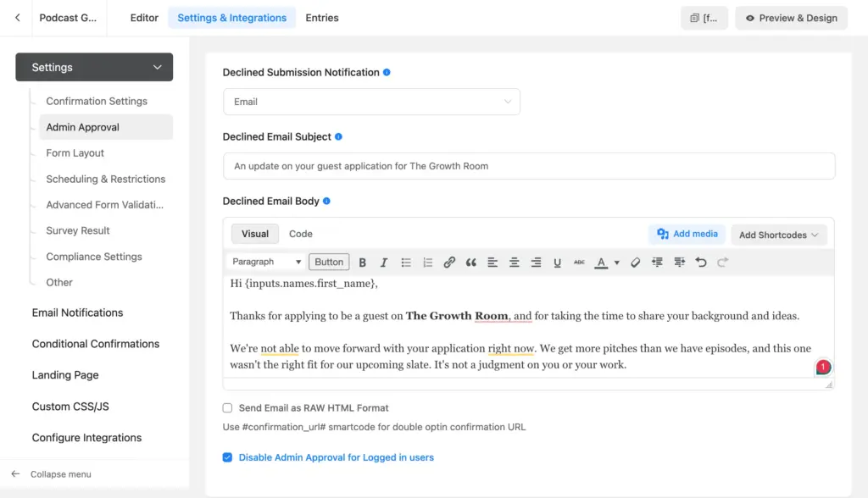Click into Declined Email Subject field

[529, 166]
